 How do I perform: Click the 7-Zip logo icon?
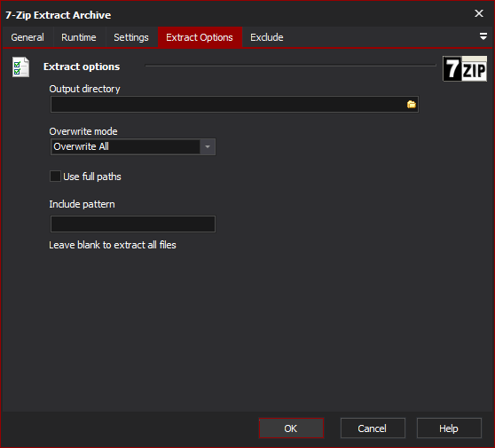(465, 69)
